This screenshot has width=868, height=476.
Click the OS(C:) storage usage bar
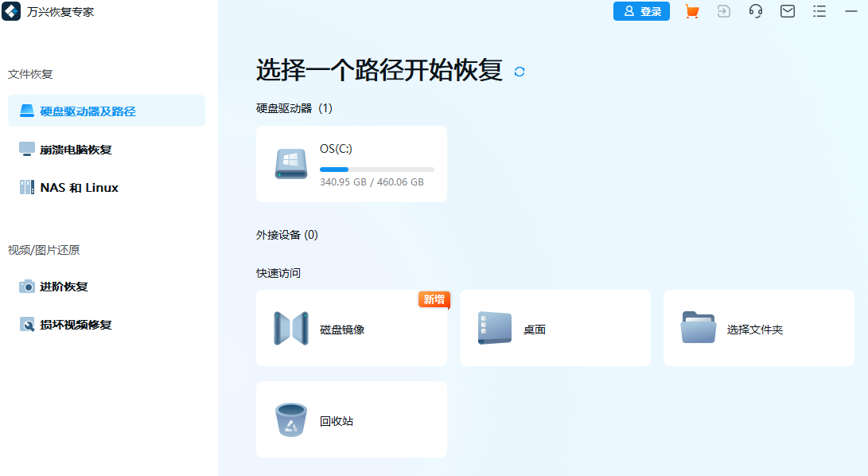(x=376, y=169)
